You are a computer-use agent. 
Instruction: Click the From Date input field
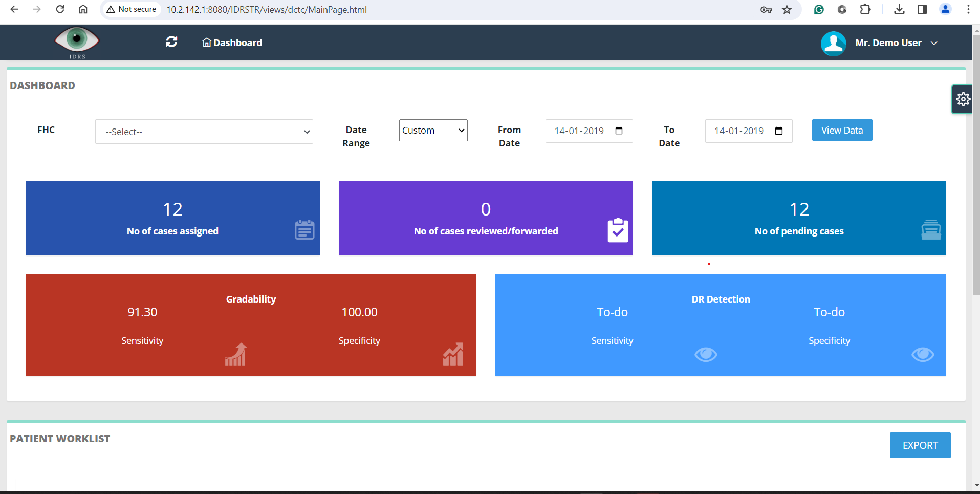tap(589, 131)
